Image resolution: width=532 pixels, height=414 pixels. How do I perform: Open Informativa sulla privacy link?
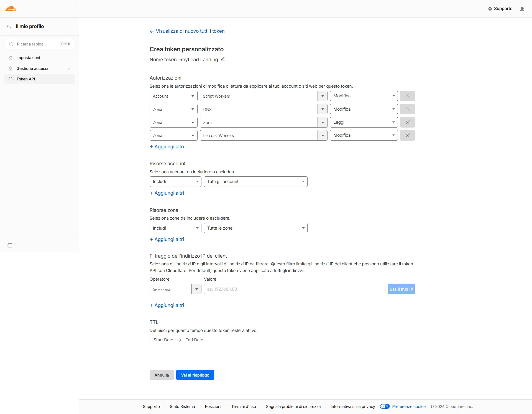(353, 407)
